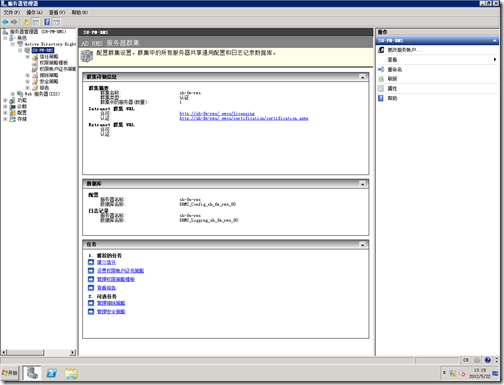Expand the Web 服务器 (IIS) node
The height and width of the screenshot is (385, 504).
tap(13, 94)
